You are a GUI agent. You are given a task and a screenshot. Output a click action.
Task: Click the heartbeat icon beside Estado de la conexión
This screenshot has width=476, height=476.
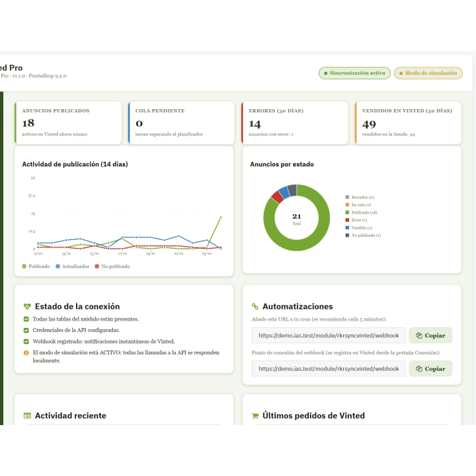click(x=27, y=307)
